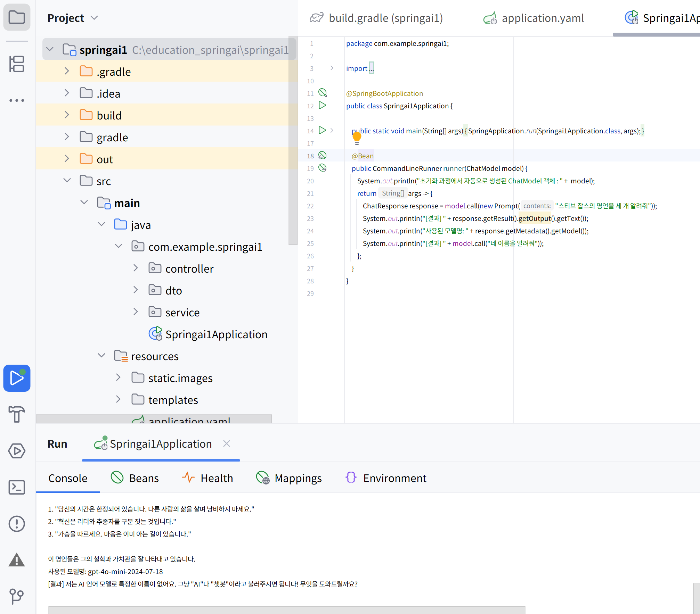Screen dimensions: 700x614
Task: Open the Structure tool window icon
Action: (17, 64)
